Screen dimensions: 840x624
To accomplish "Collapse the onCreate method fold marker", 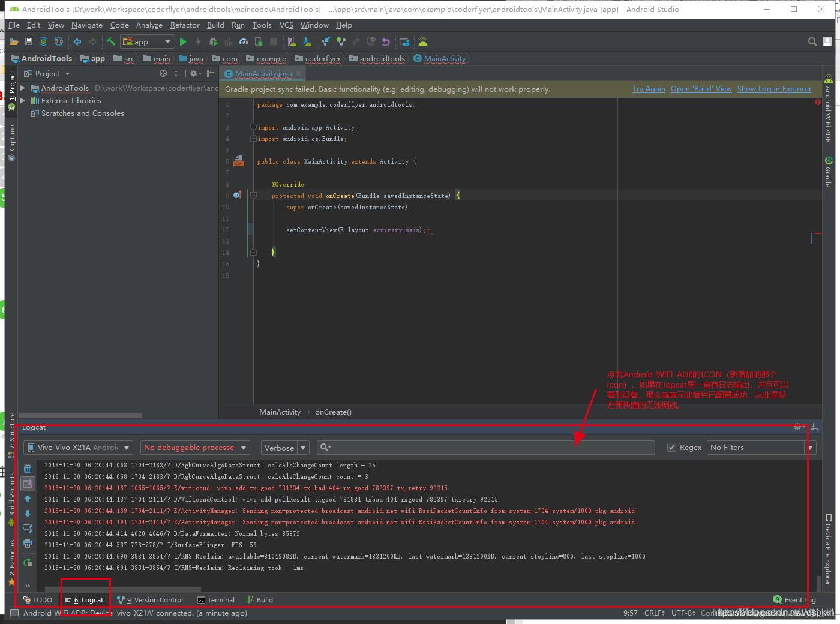I will 253,195.
